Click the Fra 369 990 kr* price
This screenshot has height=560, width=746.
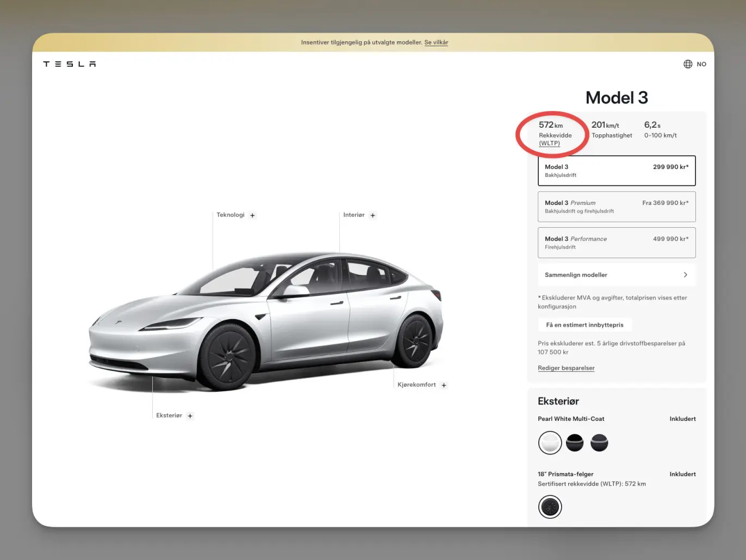[x=665, y=203]
